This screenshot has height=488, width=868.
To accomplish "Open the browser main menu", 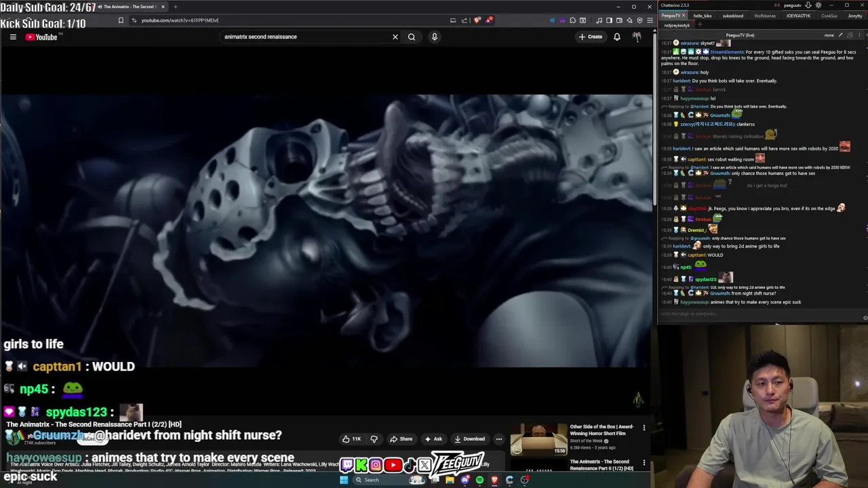I will (650, 20).
